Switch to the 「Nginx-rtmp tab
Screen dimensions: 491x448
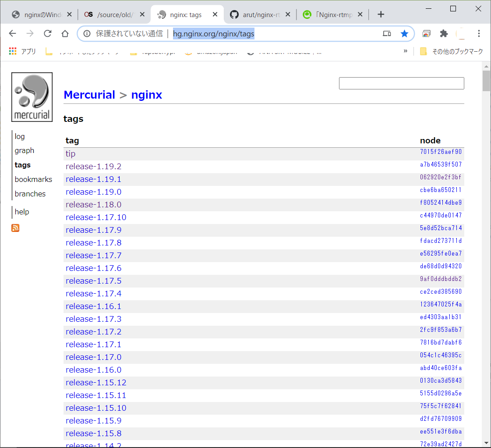pos(328,14)
